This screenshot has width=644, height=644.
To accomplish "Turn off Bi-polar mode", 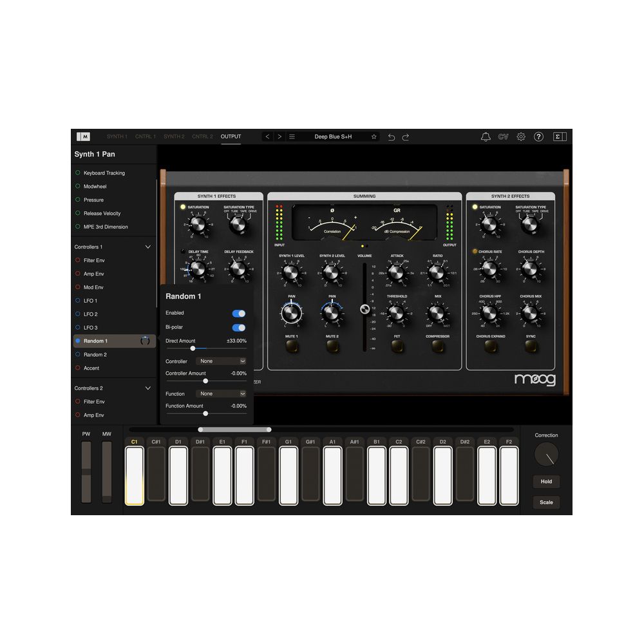I will click(x=239, y=327).
